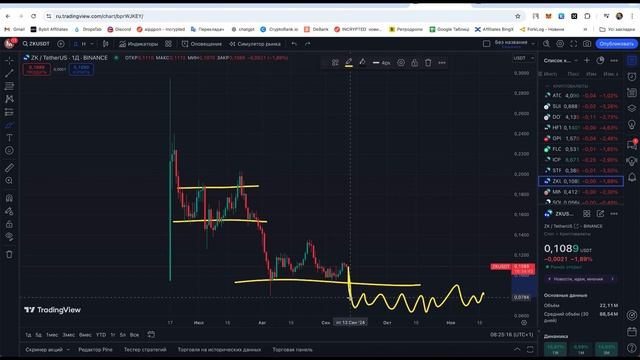Open the notifications bell in right sidebar
The image size is (640, 360).
tap(632, 177)
